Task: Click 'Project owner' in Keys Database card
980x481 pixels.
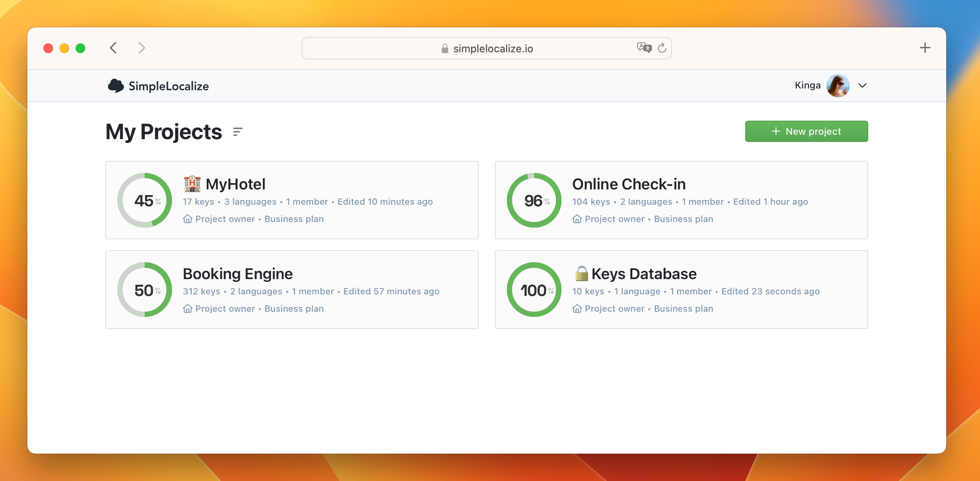Action: (x=615, y=308)
